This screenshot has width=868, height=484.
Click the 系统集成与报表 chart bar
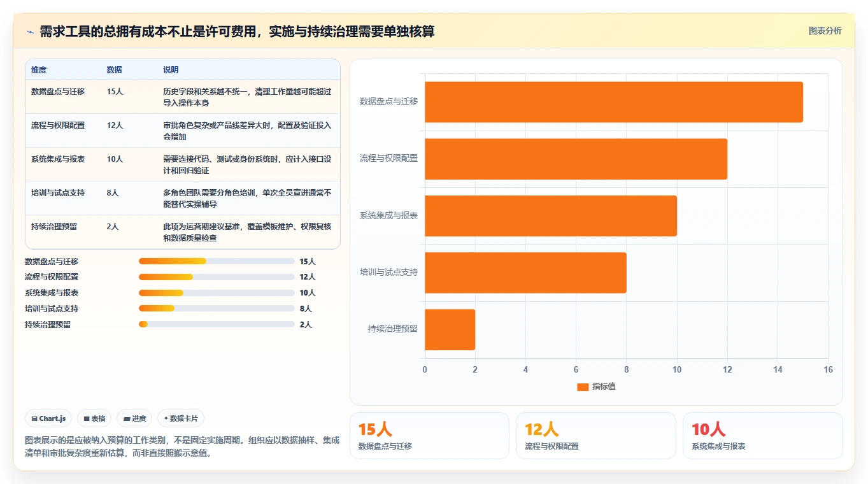551,216
